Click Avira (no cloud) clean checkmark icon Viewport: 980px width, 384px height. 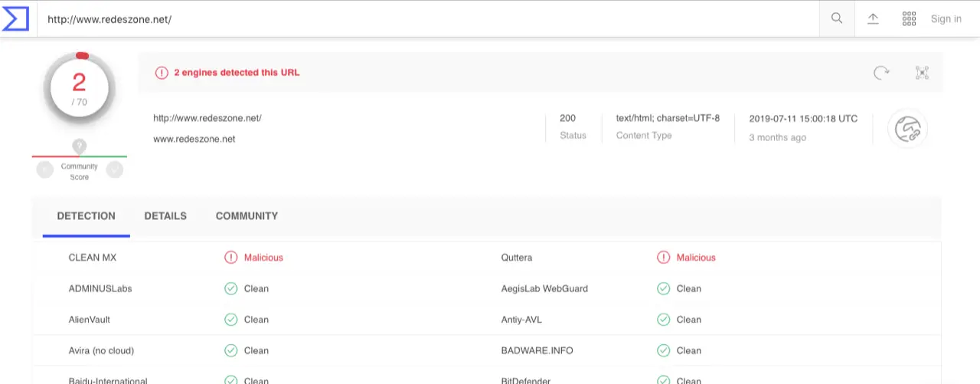[230, 350]
